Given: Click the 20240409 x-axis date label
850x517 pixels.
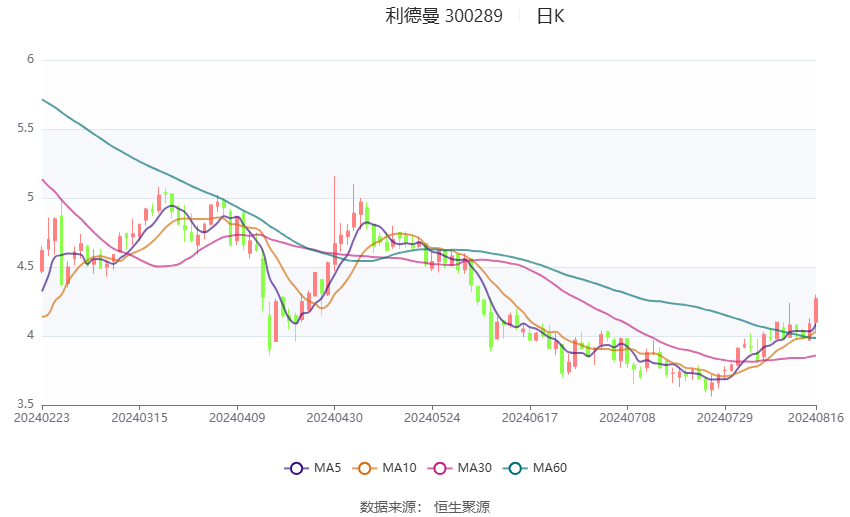Looking at the screenshot, I should [x=237, y=418].
